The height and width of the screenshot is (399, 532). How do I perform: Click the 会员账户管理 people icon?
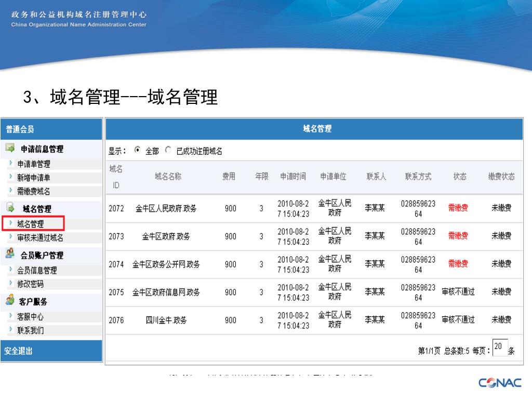[x=10, y=253]
